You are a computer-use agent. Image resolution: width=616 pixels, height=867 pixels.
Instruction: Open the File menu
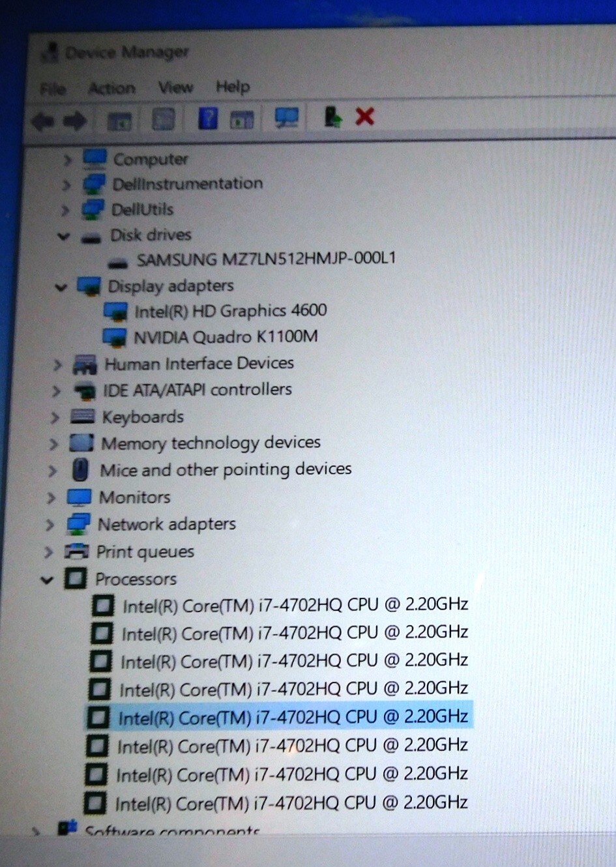pos(53,88)
